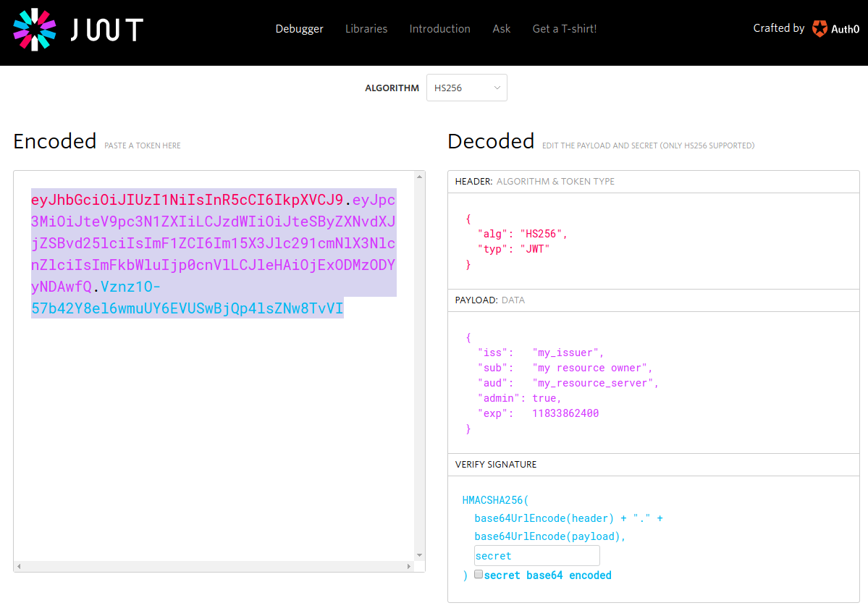Viewport: 868px width, 616px height.
Task: Click the Get a T-shirt! link
Action: coord(564,29)
